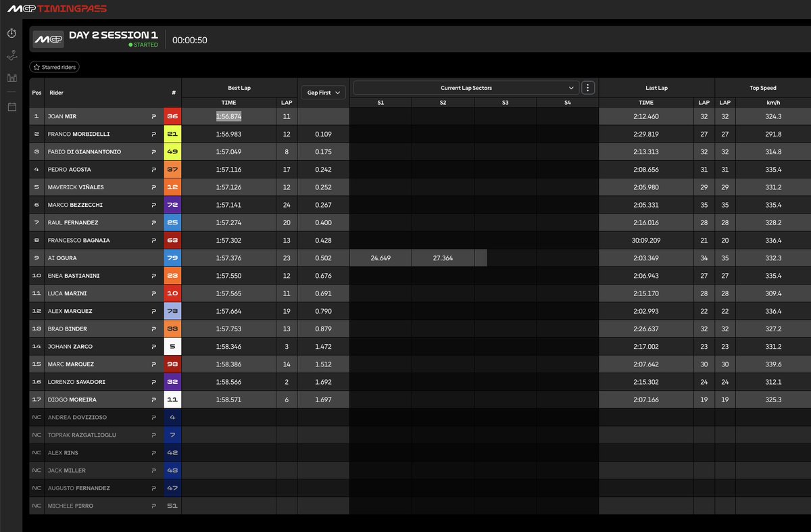Click the pit icon in Raul Fernandez's row
This screenshot has width=811, height=532.
tap(153, 222)
